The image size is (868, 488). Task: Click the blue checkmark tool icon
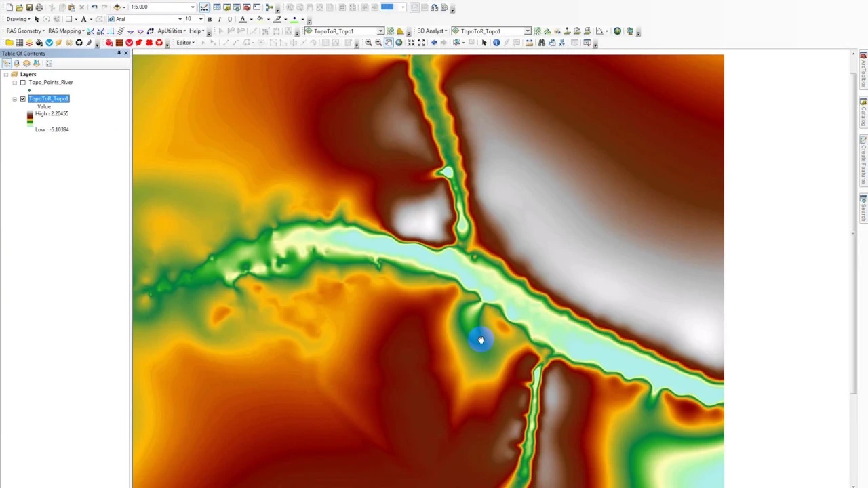[x=49, y=43]
